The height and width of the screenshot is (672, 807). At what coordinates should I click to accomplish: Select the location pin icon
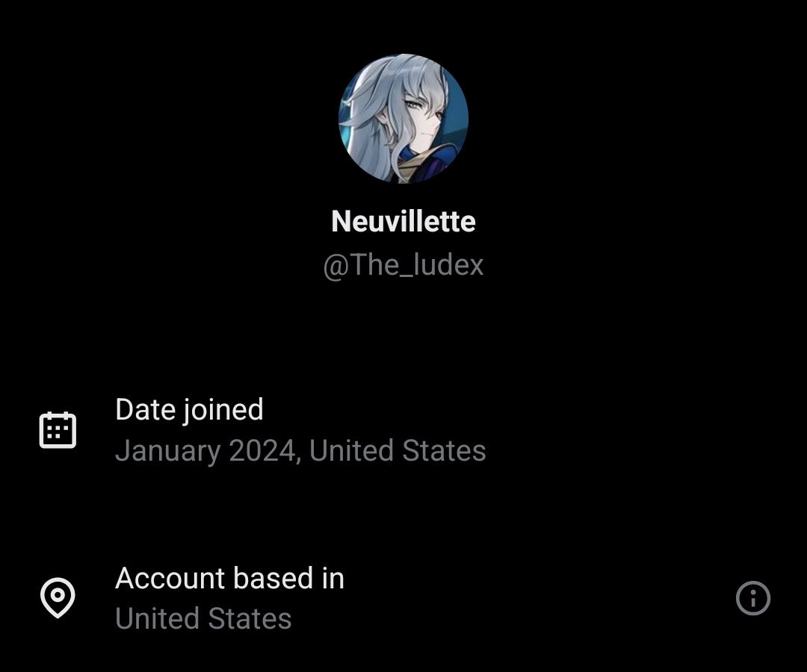[x=58, y=598]
